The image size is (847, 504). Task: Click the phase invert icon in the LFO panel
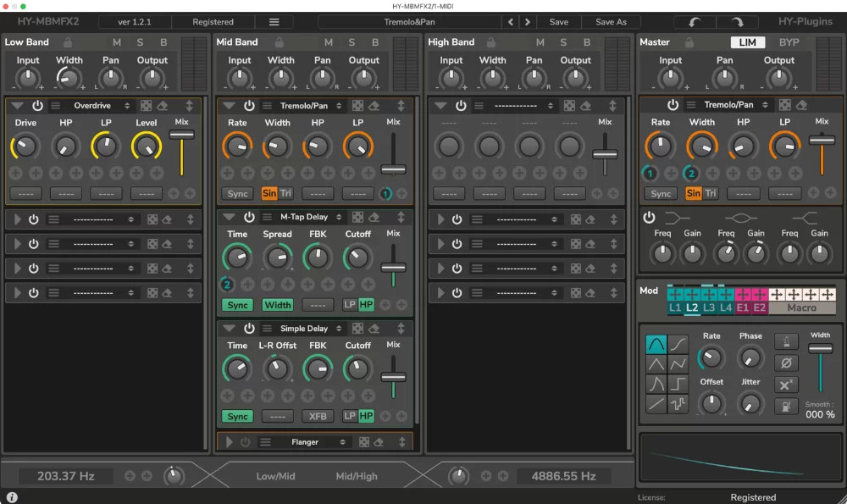[787, 363]
